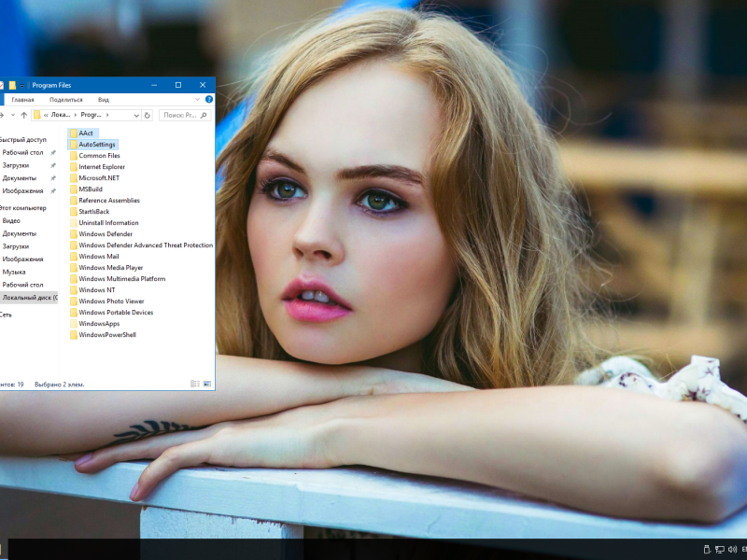
Task: Refresh the Program Files folder view
Action: coord(148,115)
